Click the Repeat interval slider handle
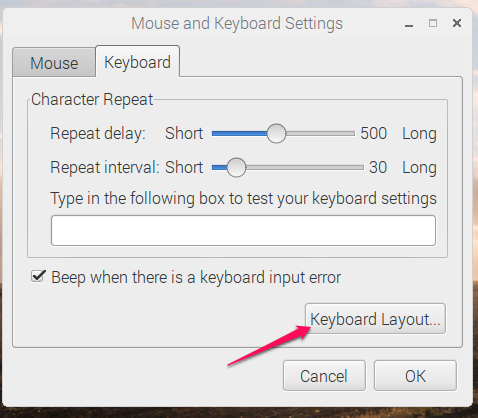 [236, 167]
